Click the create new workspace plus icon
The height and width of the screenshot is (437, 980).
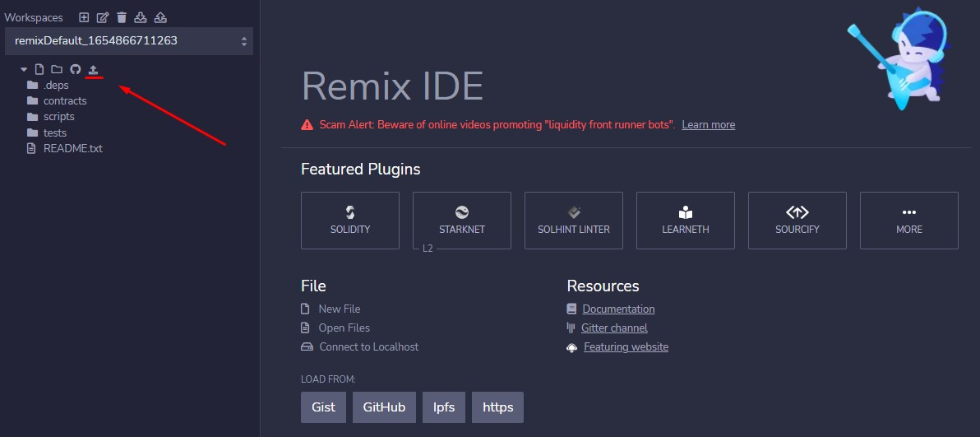tap(84, 17)
